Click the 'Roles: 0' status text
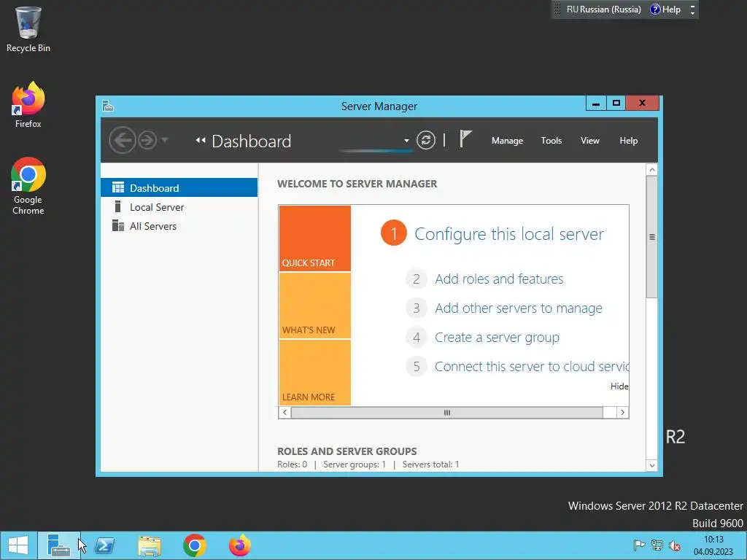The image size is (747, 560). tap(292, 464)
